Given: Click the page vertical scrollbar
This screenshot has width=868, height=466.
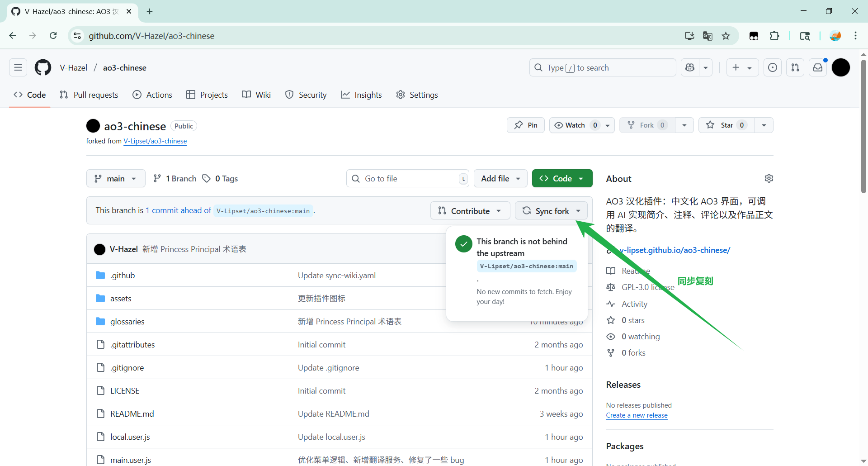Looking at the screenshot, I should [863, 127].
